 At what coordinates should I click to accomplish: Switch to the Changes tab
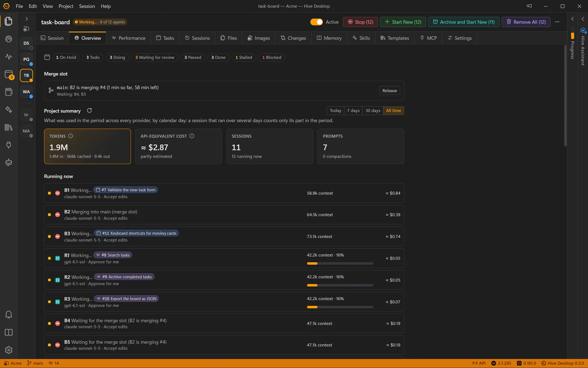click(x=293, y=38)
